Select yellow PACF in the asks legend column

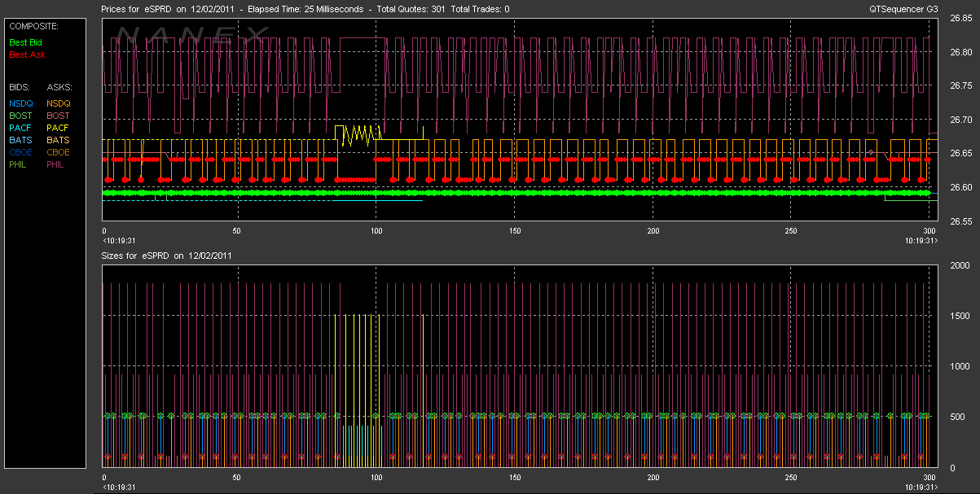tap(59, 128)
